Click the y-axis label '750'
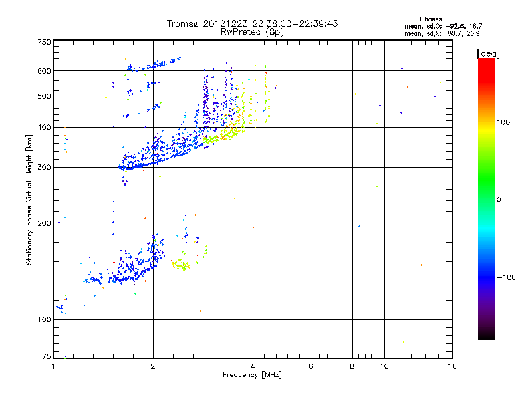The height and width of the screenshot is (399, 532). tap(44, 42)
